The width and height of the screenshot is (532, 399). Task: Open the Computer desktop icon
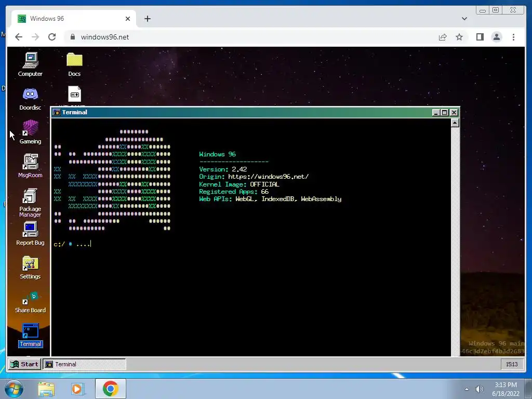pos(30,64)
